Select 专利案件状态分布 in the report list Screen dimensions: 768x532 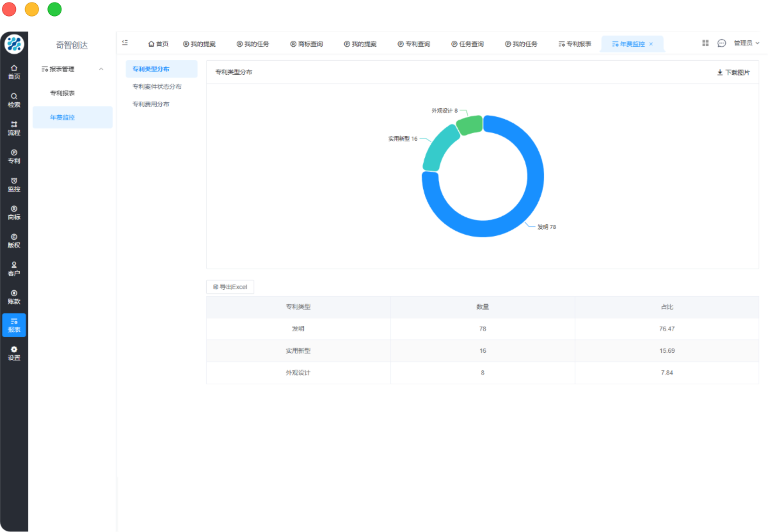(x=157, y=86)
